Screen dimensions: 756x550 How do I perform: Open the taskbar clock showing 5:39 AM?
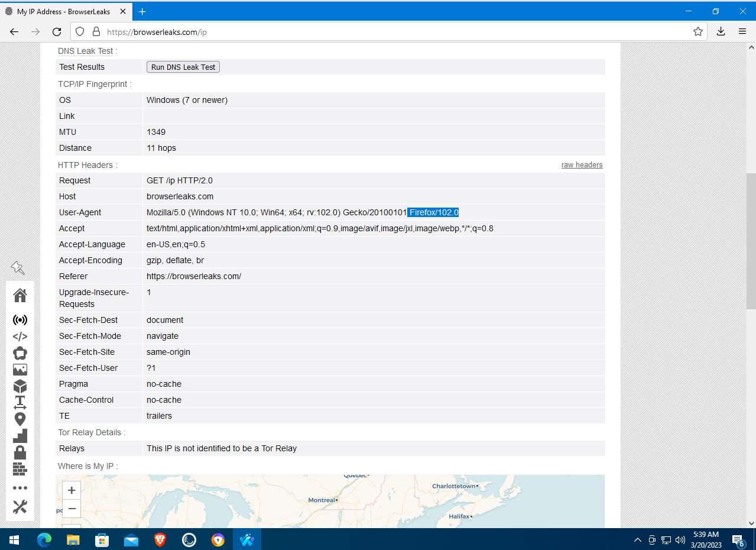[706, 539]
